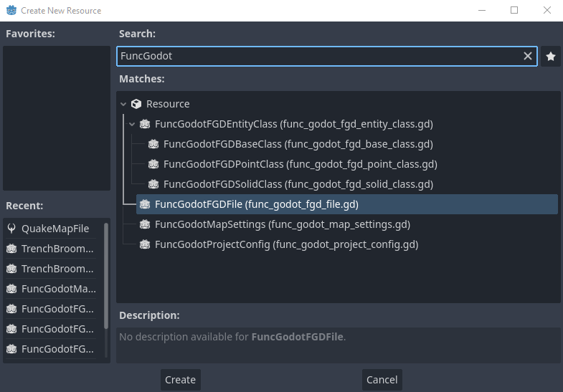Screen dimensions: 563x392
Task: Click the Cancel button
Action: pos(382,380)
